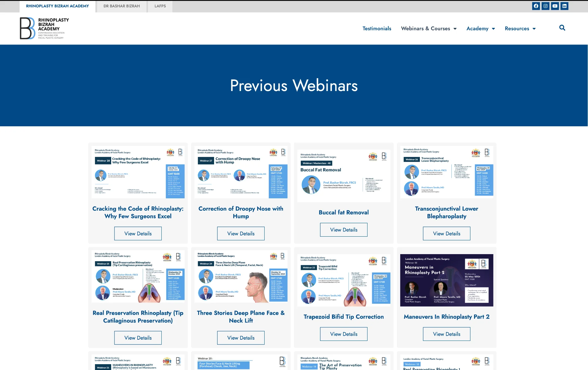Expand the Webinars & Courses dropdown arrow
588x370 pixels.
(x=455, y=29)
